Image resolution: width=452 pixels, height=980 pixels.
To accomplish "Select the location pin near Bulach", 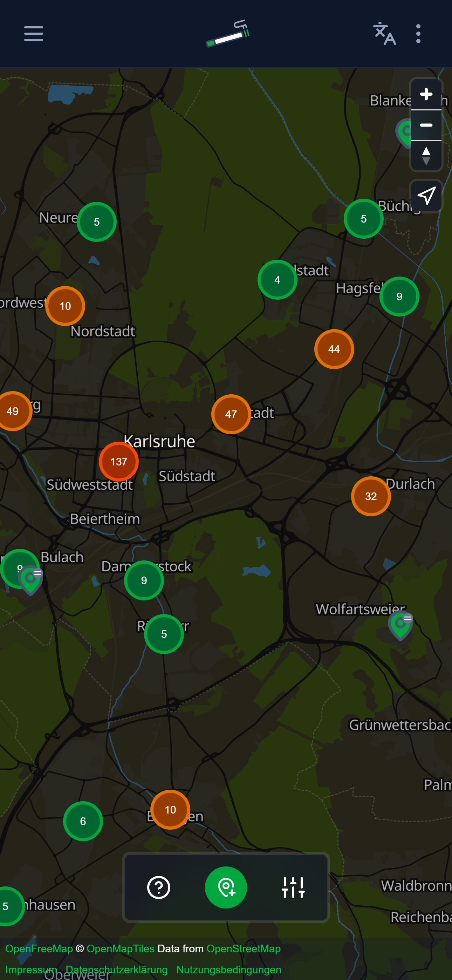I will tap(31, 580).
